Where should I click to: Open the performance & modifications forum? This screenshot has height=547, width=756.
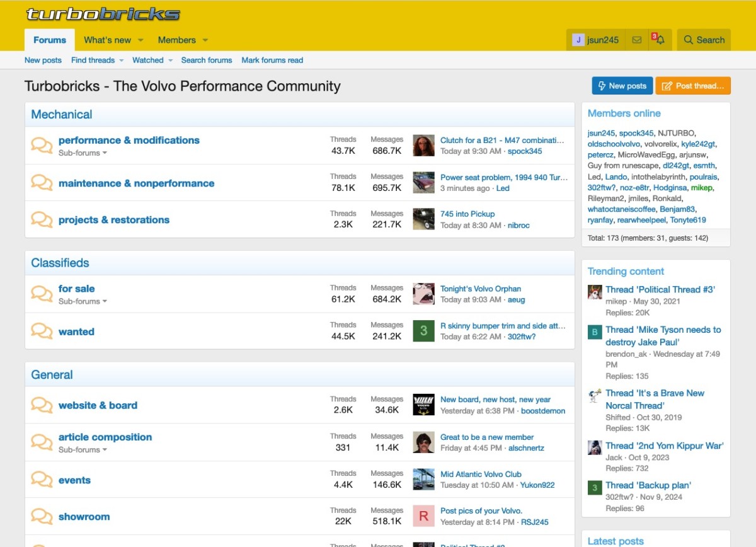129,140
